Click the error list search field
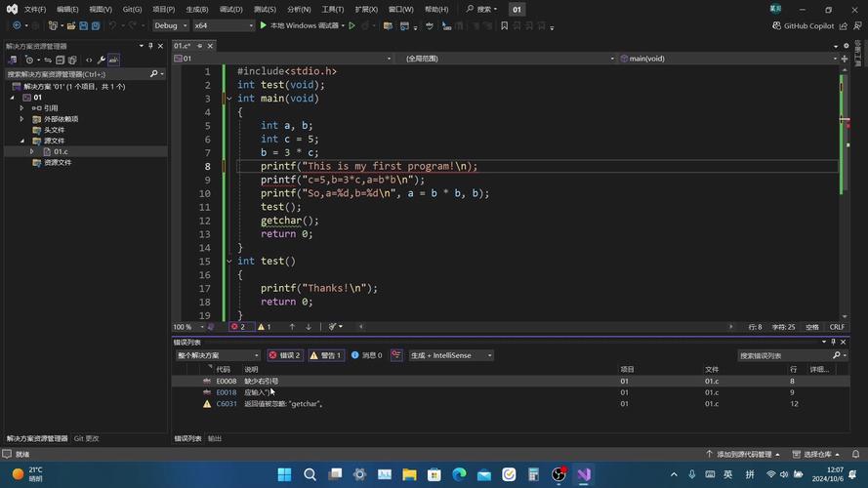Screen dimensions: 868x488 (785, 356)
